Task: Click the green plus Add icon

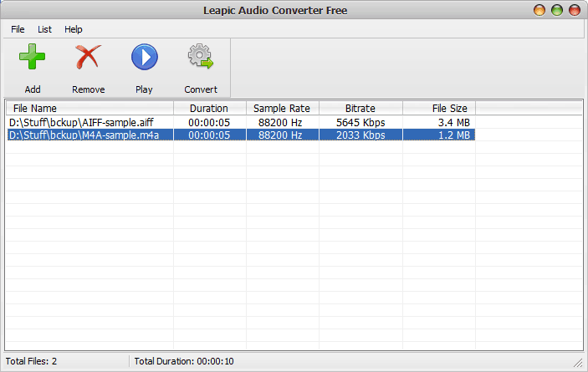Action: 33,57
